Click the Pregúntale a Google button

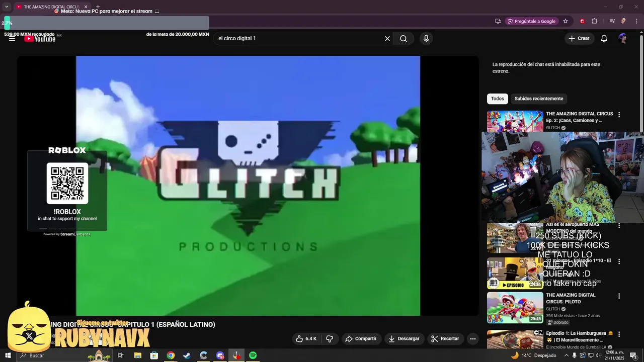coord(531,21)
